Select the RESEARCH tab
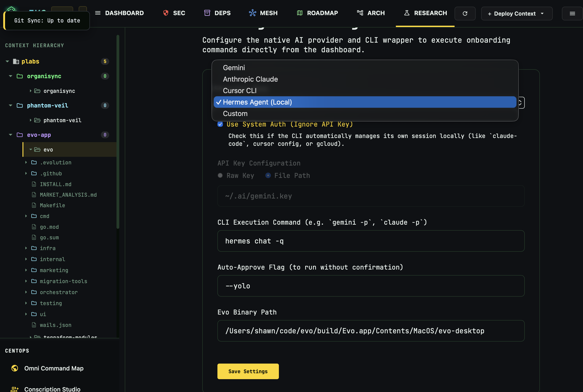This screenshot has height=392, width=583. pyautogui.click(x=425, y=13)
